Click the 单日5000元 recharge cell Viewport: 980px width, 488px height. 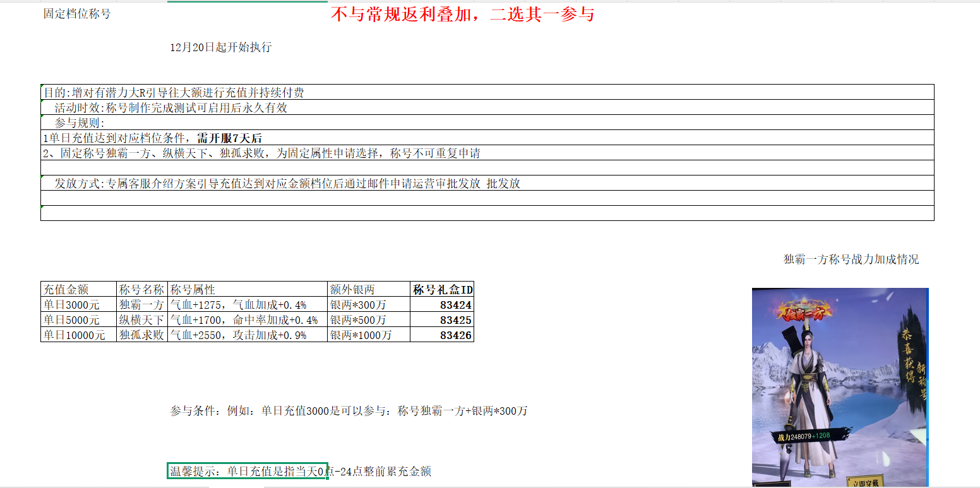pos(78,320)
